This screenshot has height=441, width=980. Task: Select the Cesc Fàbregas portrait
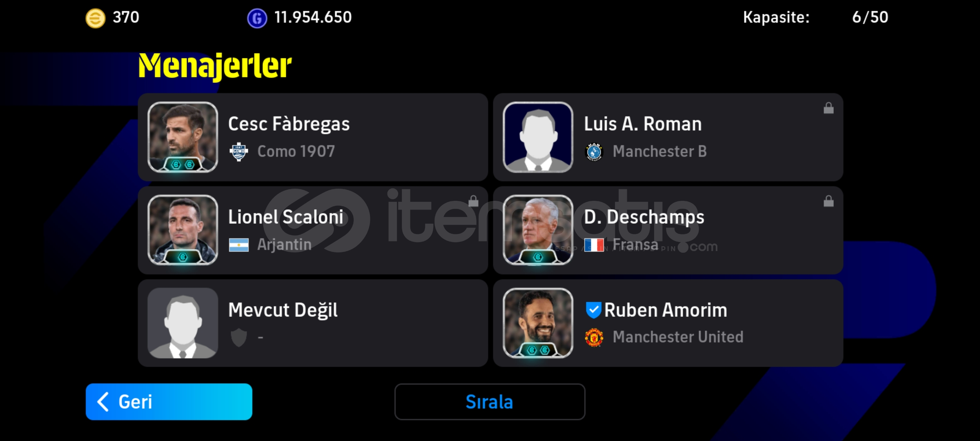tap(183, 137)
